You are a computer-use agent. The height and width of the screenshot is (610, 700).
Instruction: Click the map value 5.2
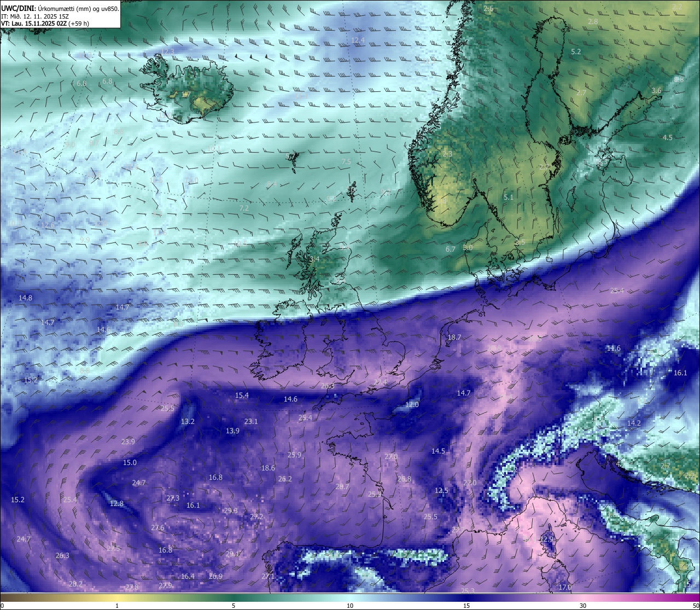coord(576,51)
